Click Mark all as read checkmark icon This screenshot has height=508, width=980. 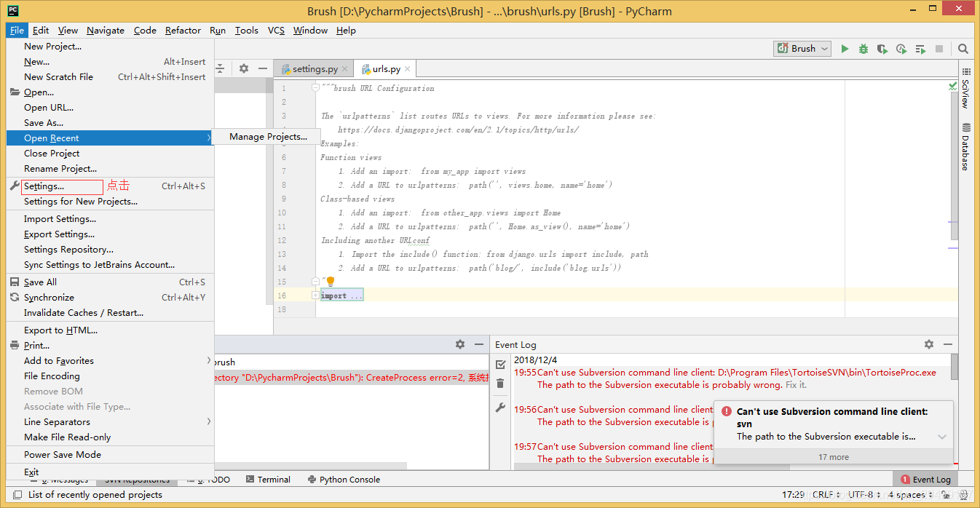500,364
